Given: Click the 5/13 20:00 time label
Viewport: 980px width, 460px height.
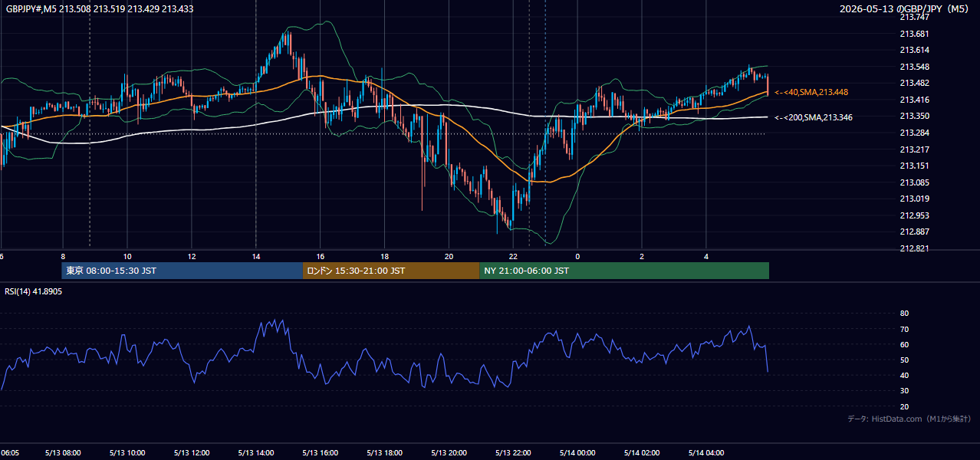Looking at the screenshot, I should point(450,453).
